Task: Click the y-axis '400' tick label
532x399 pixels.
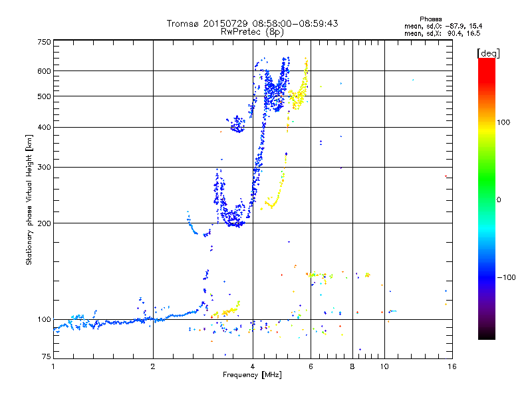Action: pyautogui.click(x=44, y=128)
